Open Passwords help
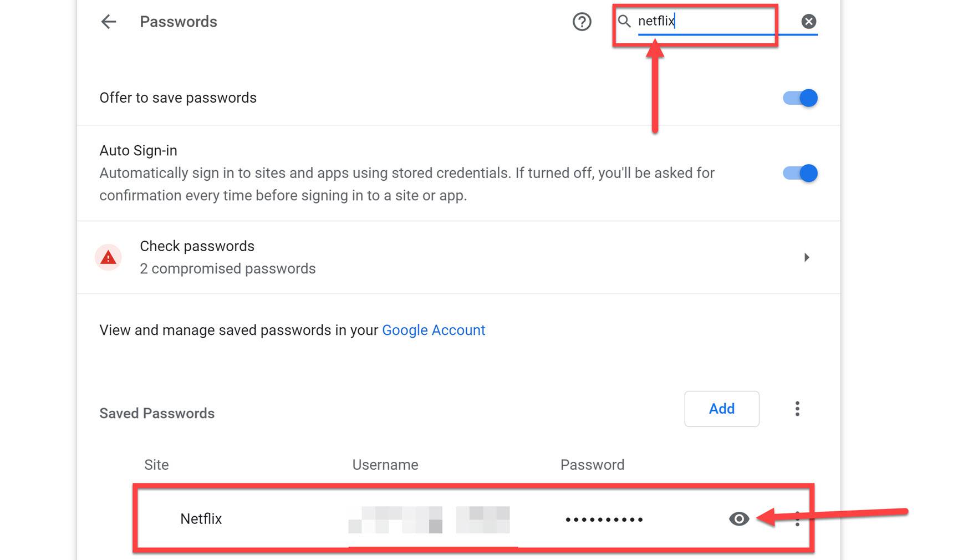The image size is (953, 560). click(581, 21)
